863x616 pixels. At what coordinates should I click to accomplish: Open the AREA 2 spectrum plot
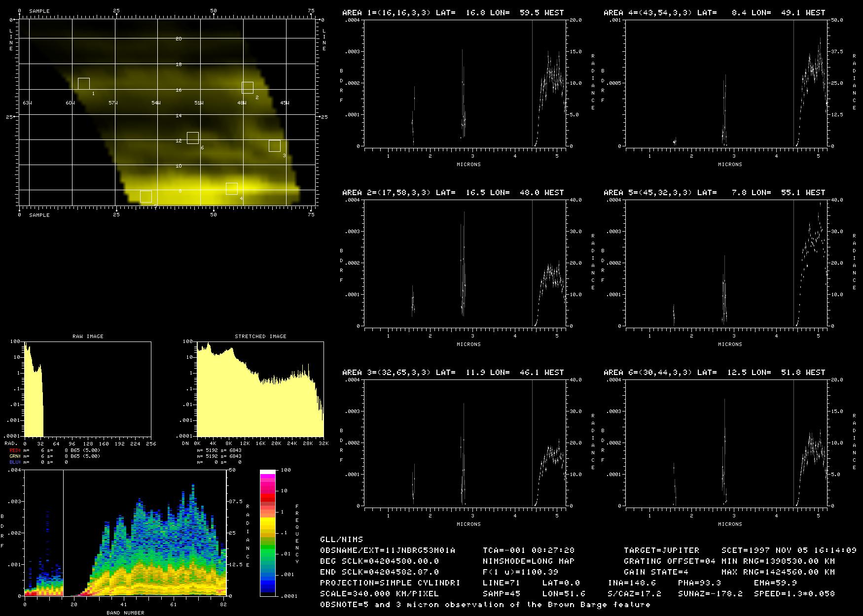pos(465,263)
